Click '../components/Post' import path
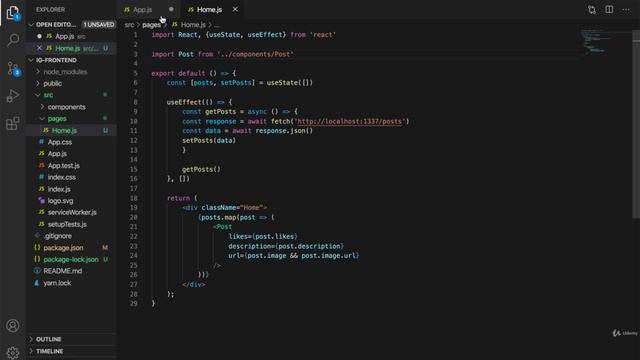640x360 pixels. 255,54
